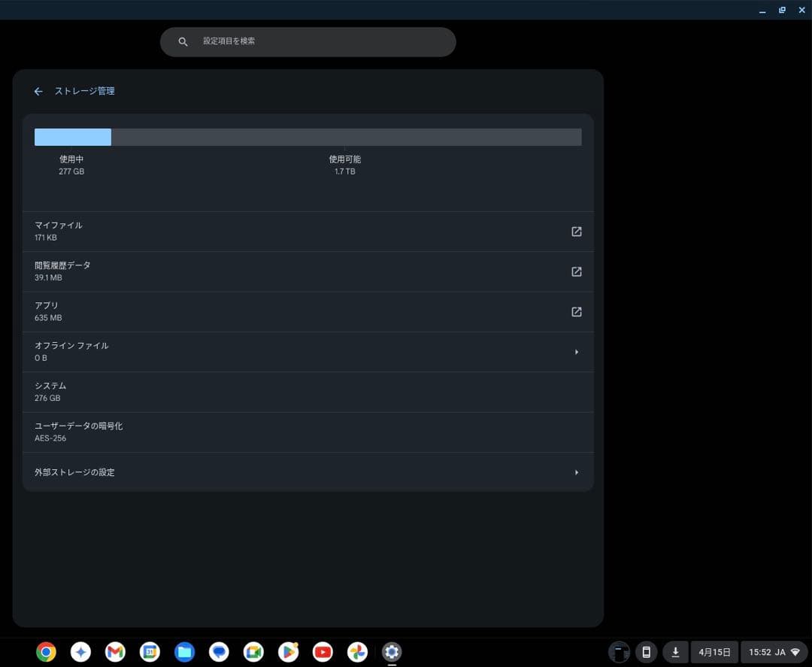Open the Files app

[x=184, y=652]
